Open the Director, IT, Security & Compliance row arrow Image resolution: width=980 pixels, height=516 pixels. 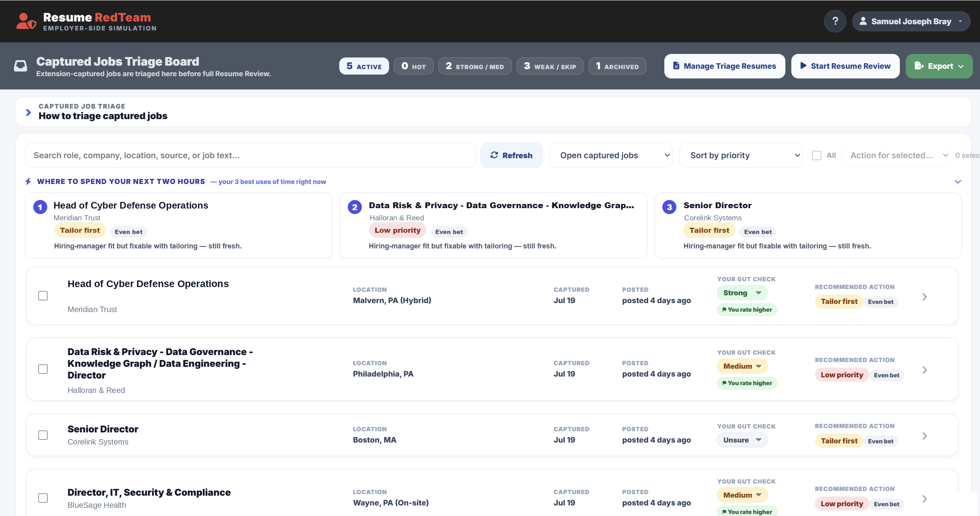tap(925, 499)
